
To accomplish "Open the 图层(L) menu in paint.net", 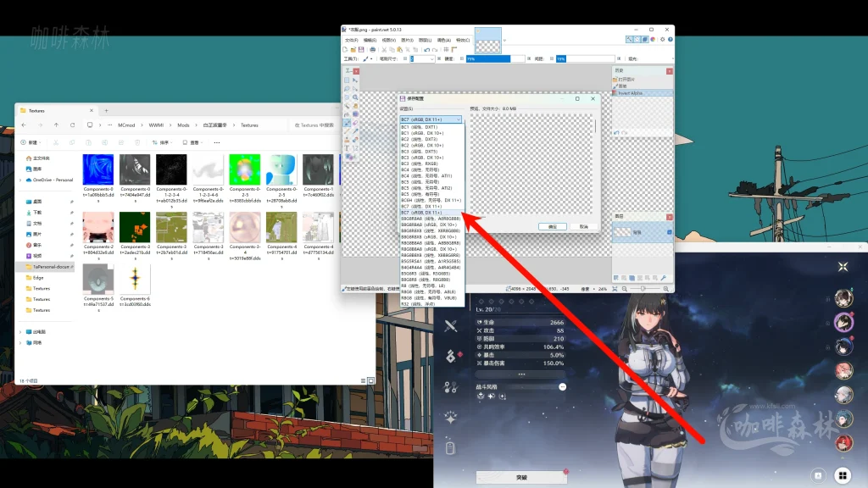I will point(426,40).
